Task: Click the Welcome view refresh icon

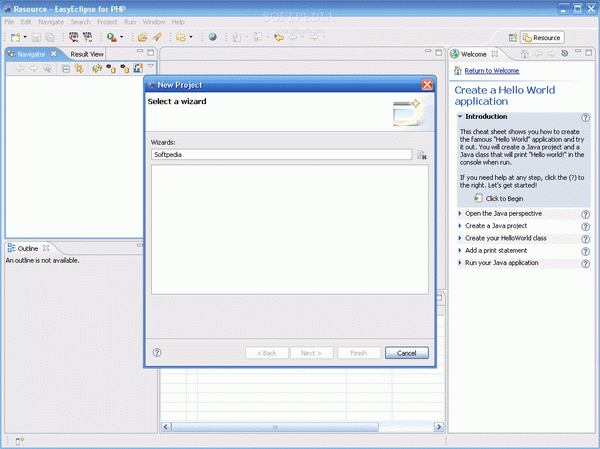Action: 564,54
